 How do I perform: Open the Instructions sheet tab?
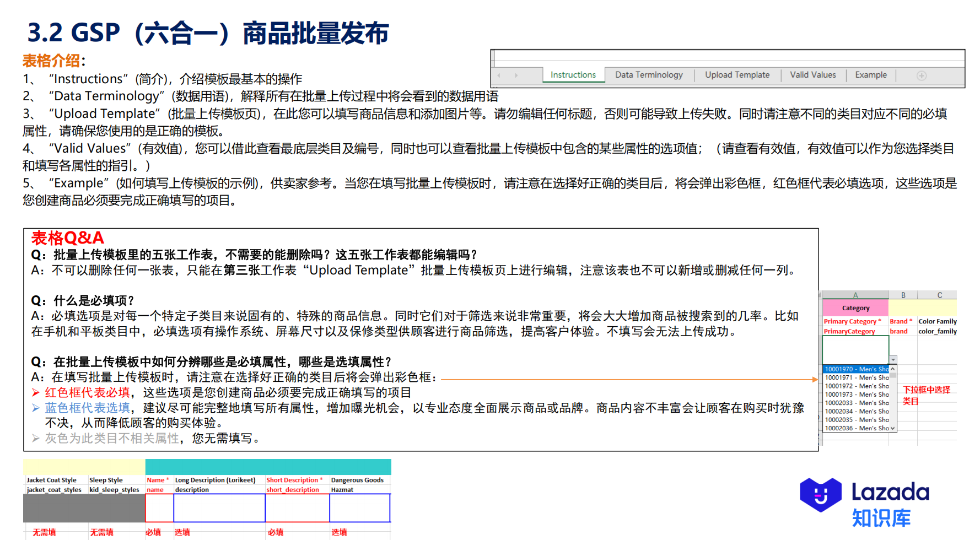click(x=573, y=75)
